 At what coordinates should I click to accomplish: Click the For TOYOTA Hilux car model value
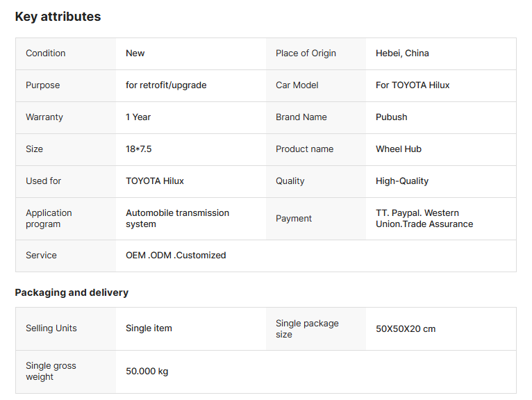[x=413, y=85]
